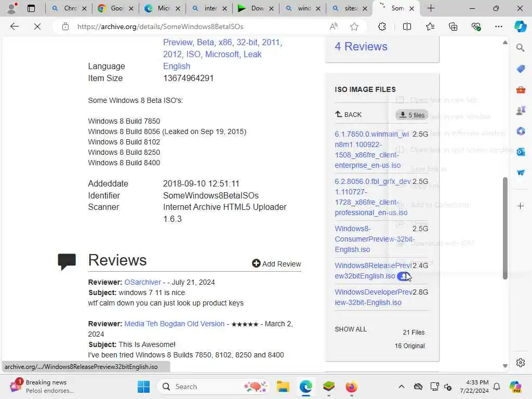Show hidden system tray icons
This screenshot has width=532, height=399.
402,387
